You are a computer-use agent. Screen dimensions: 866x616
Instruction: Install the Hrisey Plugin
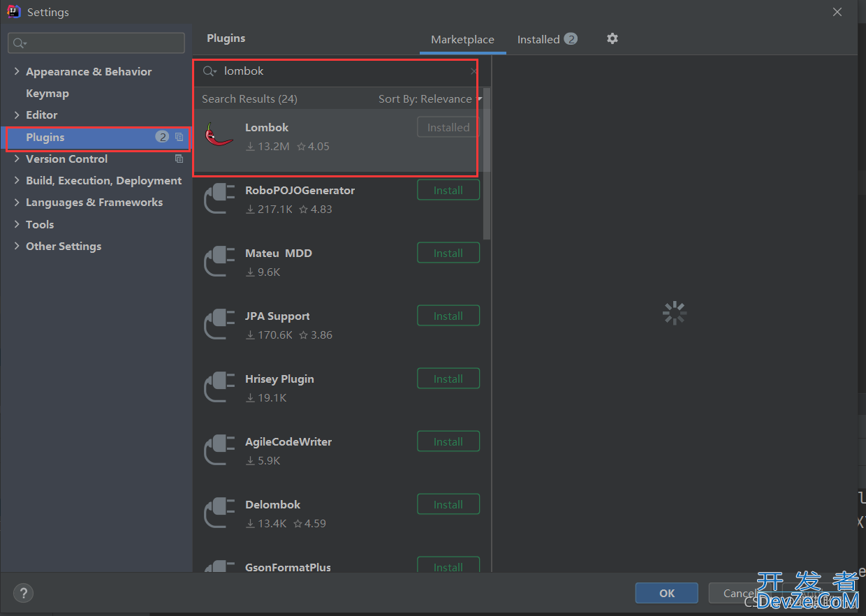tap(448, 379)
